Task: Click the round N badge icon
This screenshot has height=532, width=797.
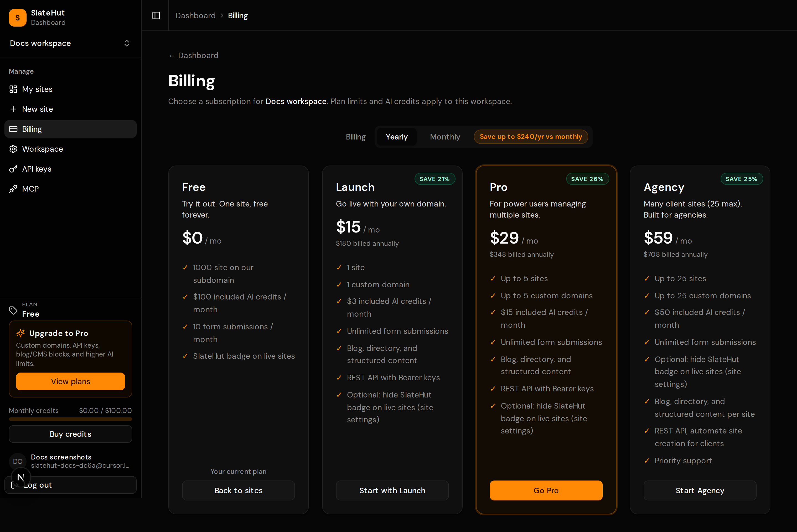Action: [x=21, y=477]
